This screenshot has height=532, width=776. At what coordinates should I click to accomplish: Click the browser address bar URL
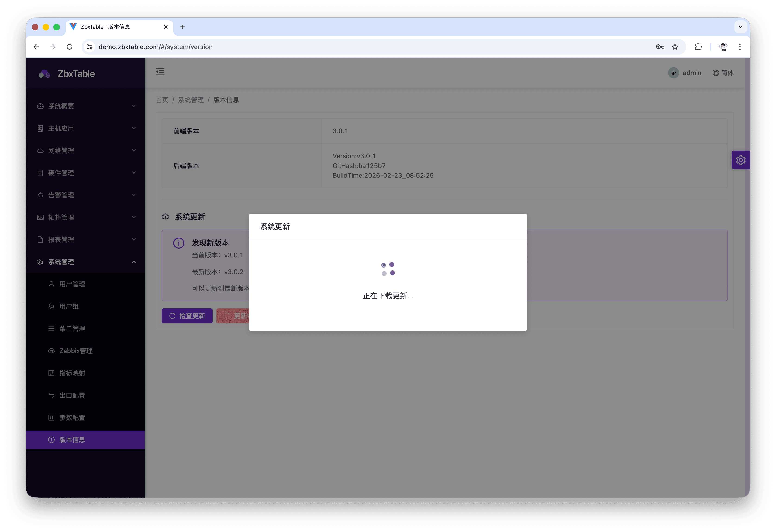(x=156, y=47)
